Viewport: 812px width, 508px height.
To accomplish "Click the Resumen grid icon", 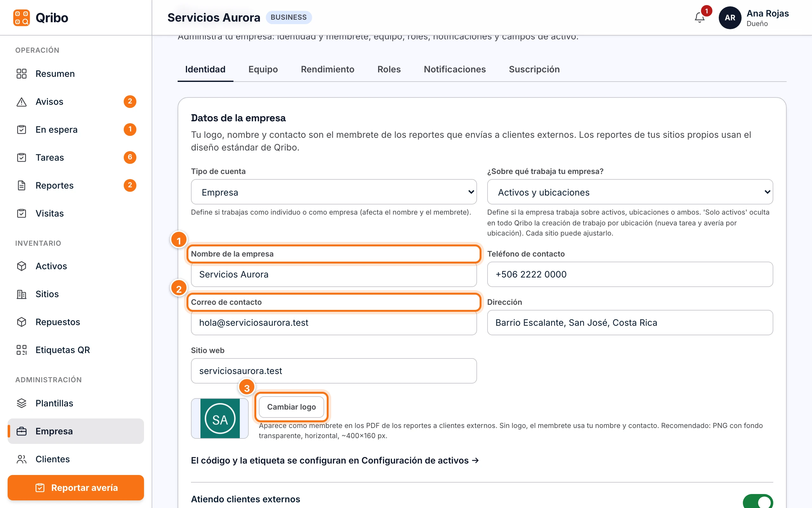I will (22, 74).
